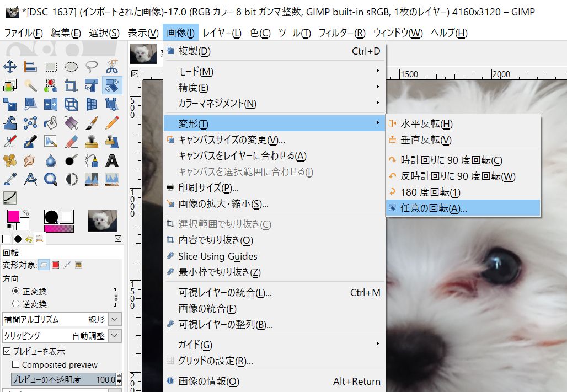Select the Select by Color tool
The image size is (567, 392).
[x=51, y=85]
